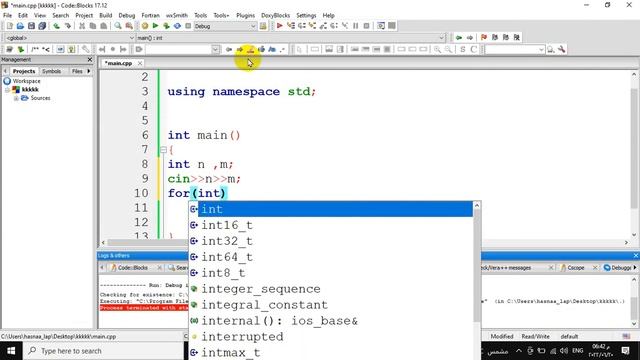
Task: Close the *main.cpp editor tab
Action: pyautogui.click(x=140, y=63)
